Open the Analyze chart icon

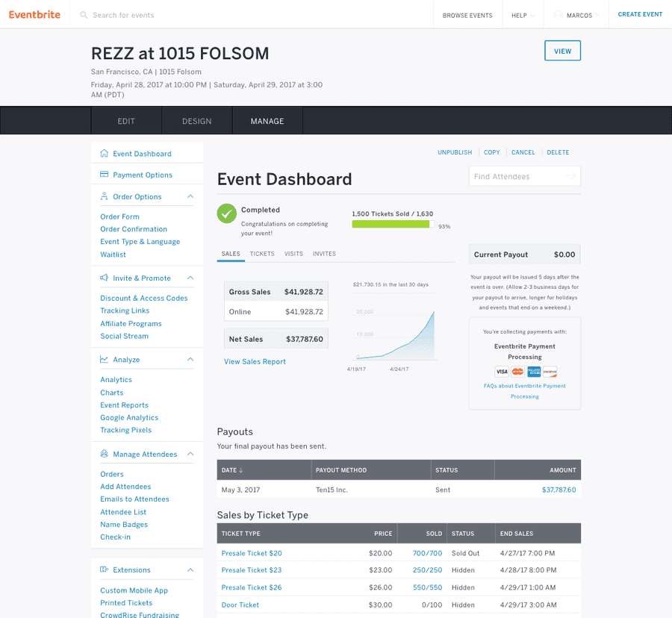105,359
